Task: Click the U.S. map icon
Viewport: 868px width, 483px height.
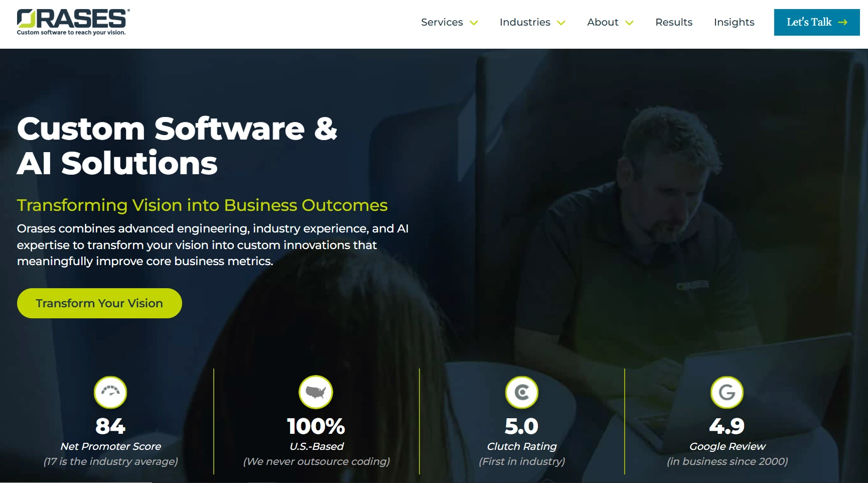Action: [316, 392]
